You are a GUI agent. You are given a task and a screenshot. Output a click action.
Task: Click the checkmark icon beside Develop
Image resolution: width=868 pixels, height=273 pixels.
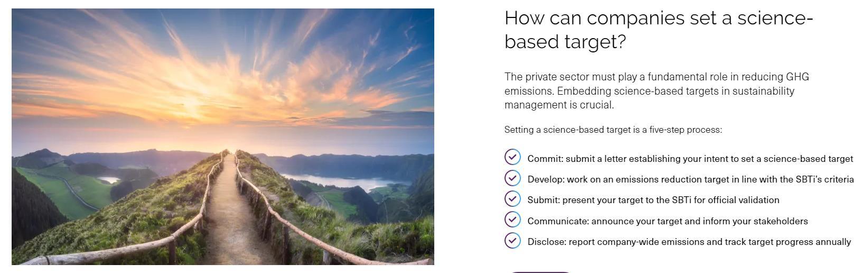512,178
